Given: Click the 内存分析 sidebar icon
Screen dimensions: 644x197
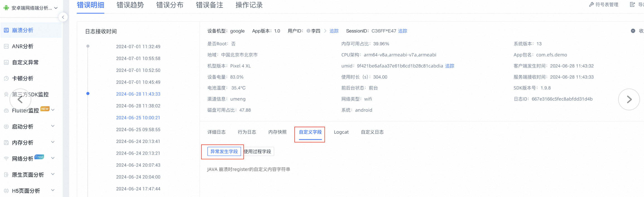Looking at the screenshot, I should coord(6,143).
